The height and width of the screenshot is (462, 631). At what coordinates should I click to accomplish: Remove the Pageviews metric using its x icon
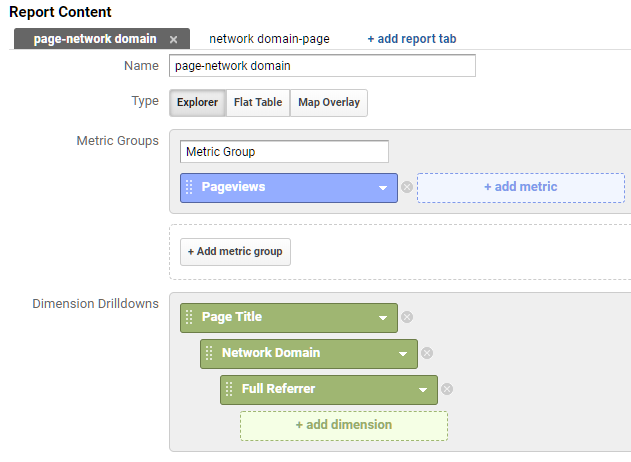click(x=407, y=187)
